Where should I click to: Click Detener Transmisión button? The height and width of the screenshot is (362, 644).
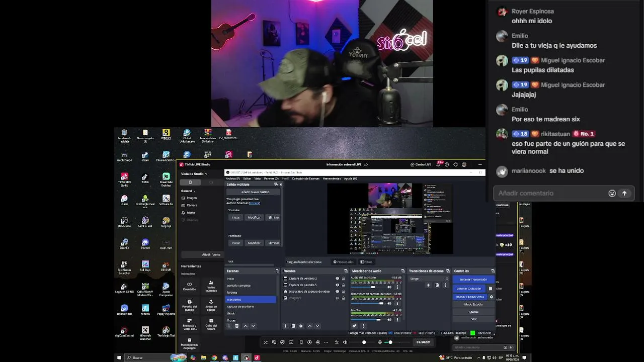coord(473,280)
